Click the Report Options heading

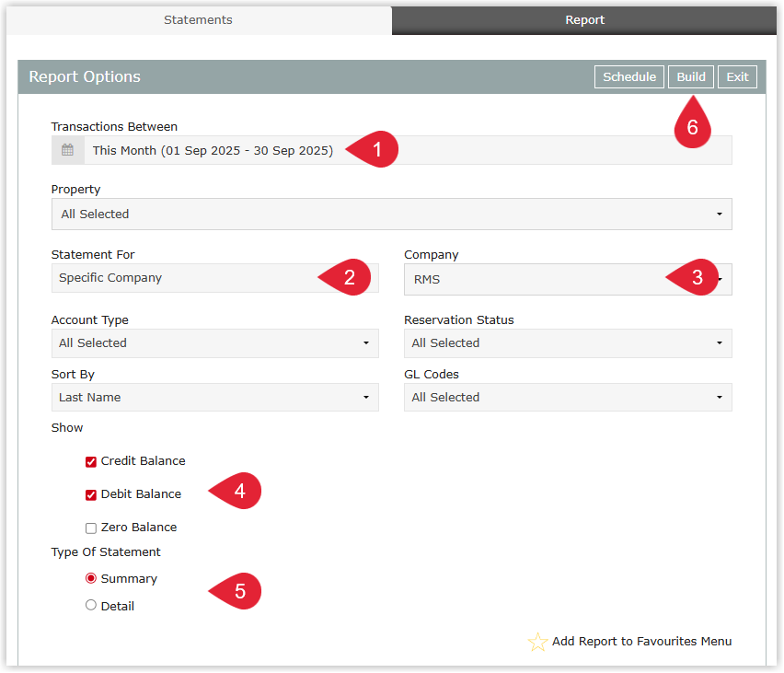[x=85, y=76]
